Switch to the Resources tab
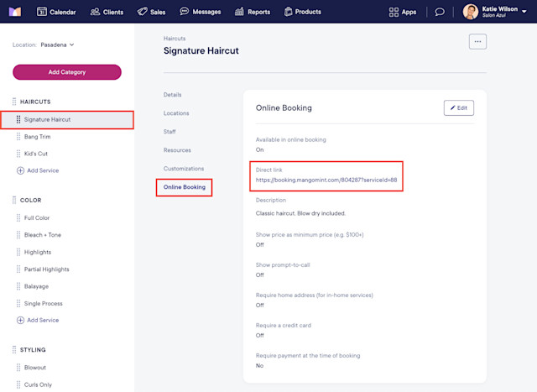Image resolution: width=537 pixels, height=392 pixels. coord(177,150)
